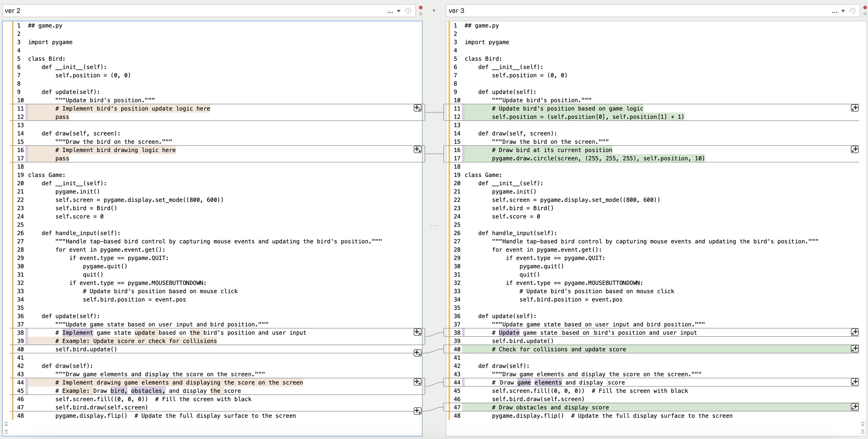
Task: Click right line 19 'class Game:'
Action: 483,175
